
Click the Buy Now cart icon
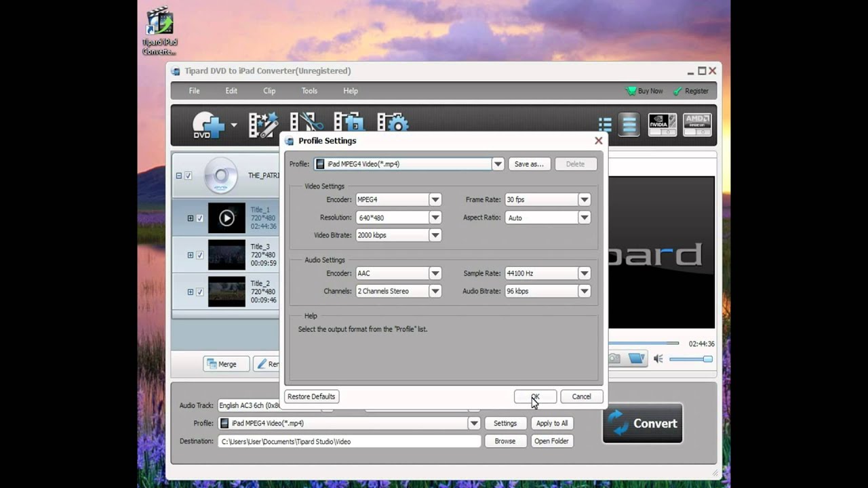click(x=631, y=91)
